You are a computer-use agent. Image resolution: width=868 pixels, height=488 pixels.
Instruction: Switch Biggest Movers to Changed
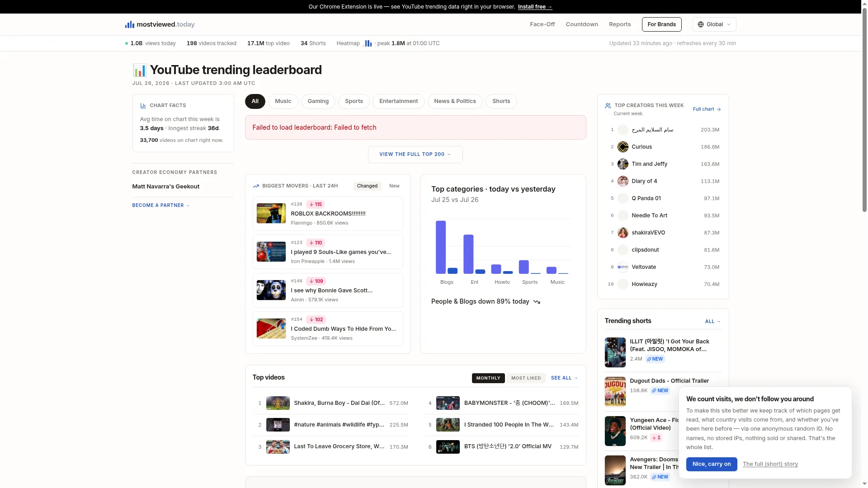click(367, 186)
